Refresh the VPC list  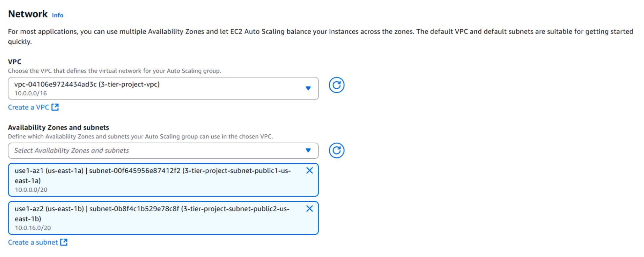click(337, 85)
